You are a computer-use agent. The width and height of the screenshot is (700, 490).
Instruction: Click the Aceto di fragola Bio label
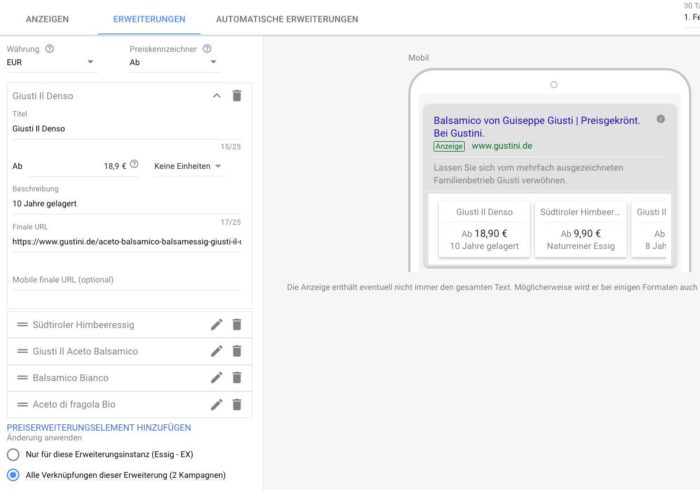[74, 404]
